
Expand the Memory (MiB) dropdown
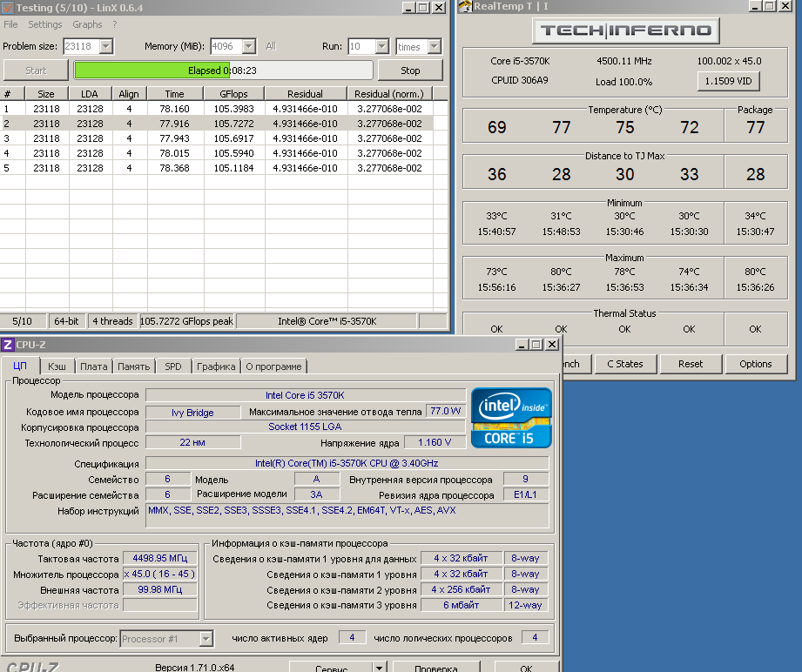coord(248,46)
